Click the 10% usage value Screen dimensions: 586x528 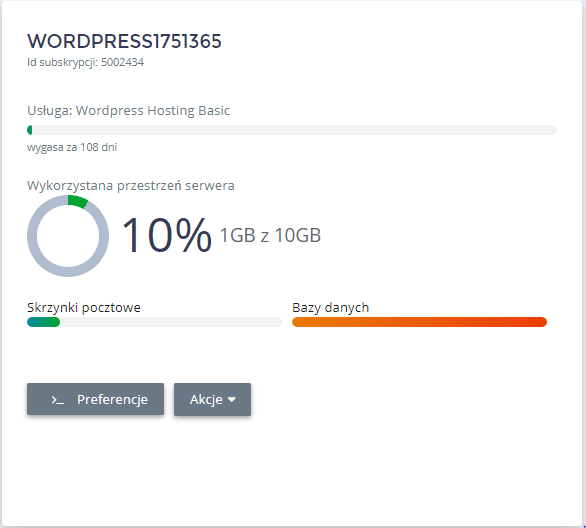(x=167, y=235)
